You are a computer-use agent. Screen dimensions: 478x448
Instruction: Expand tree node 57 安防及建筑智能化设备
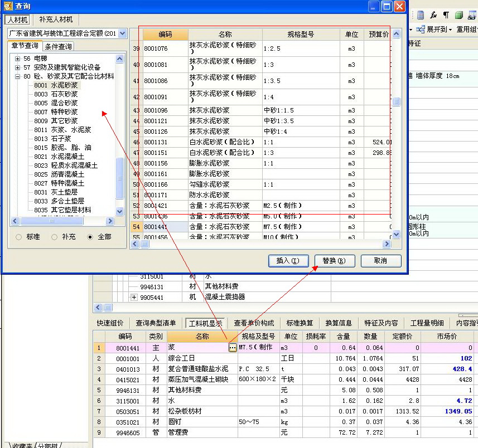click(17, 67)
